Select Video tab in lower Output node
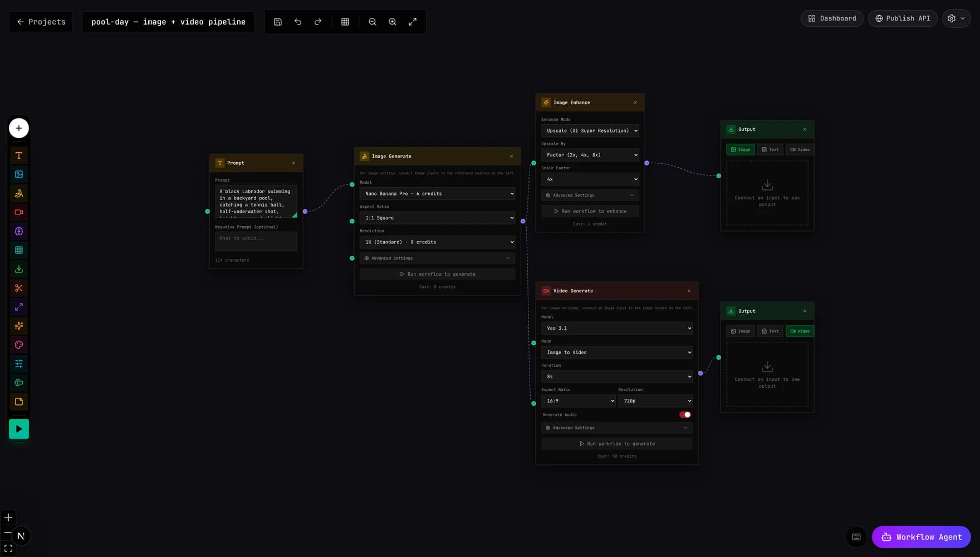 coord(800,331)
